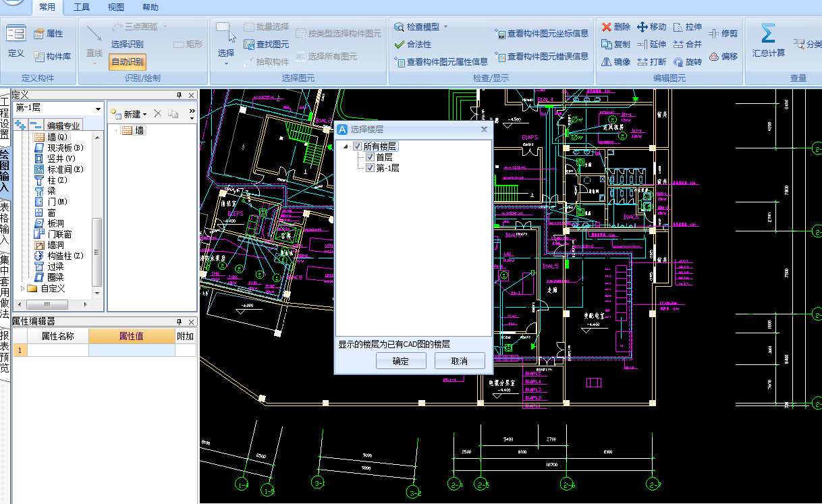Expand the 自定义 folder node
Image resolution: width=822 pixels, height=504 pixels.
24,288
